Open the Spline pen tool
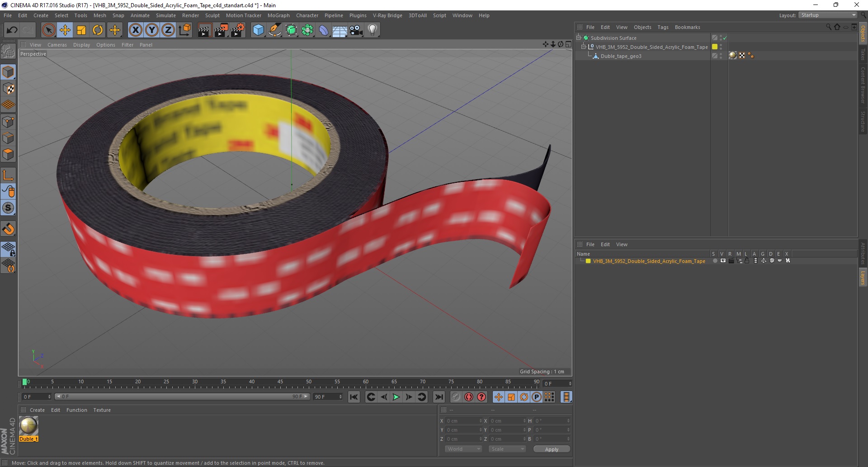Screen dimensions: 868x467 (x=275, y=30)
